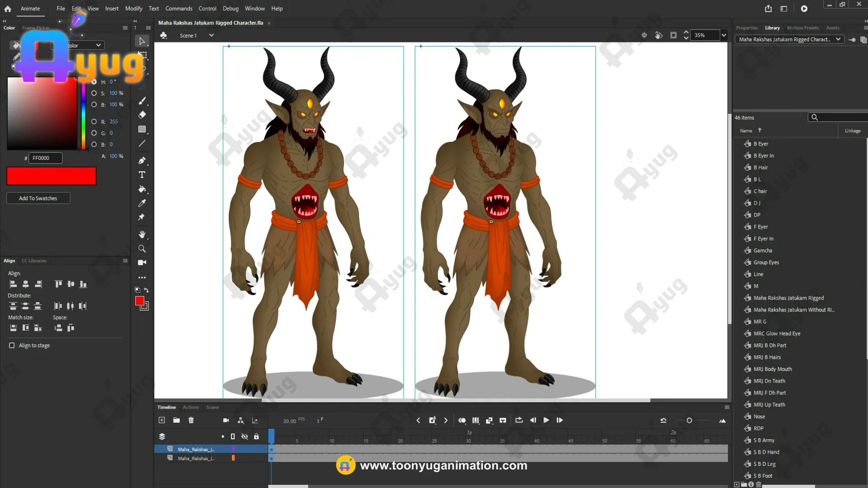Select the Camera tool

(x=142, y=263)
